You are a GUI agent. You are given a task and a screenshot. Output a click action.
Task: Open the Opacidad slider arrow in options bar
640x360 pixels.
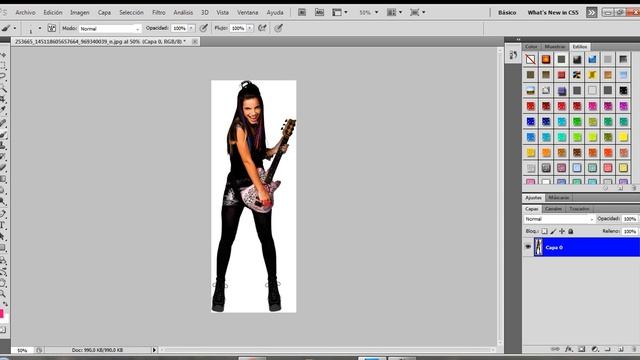pos(191,28)
